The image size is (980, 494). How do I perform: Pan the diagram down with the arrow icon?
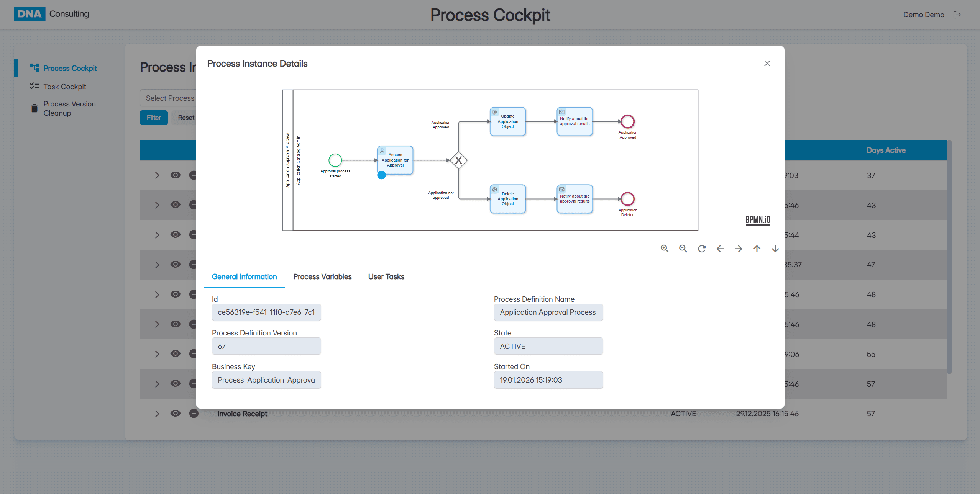(x=775, y=249)
